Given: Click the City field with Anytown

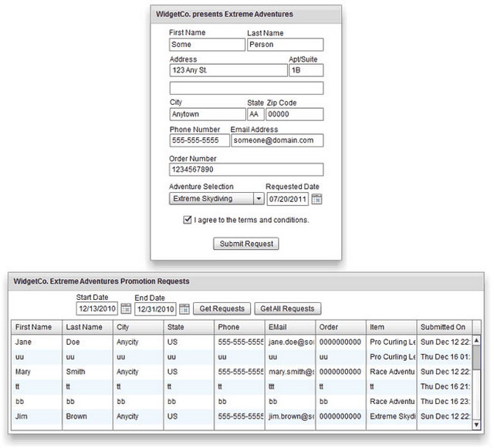Looking at the screenshot, I should 208,114.
